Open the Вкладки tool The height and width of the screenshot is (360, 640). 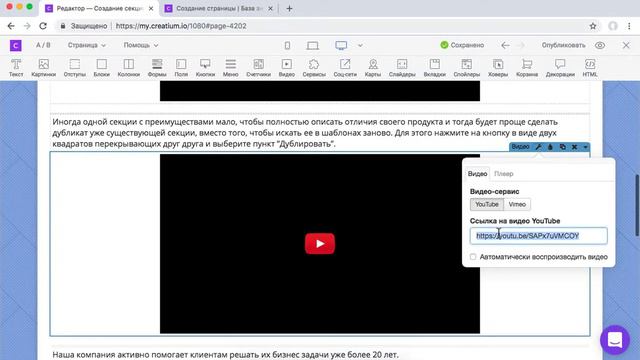pos(435,68)
